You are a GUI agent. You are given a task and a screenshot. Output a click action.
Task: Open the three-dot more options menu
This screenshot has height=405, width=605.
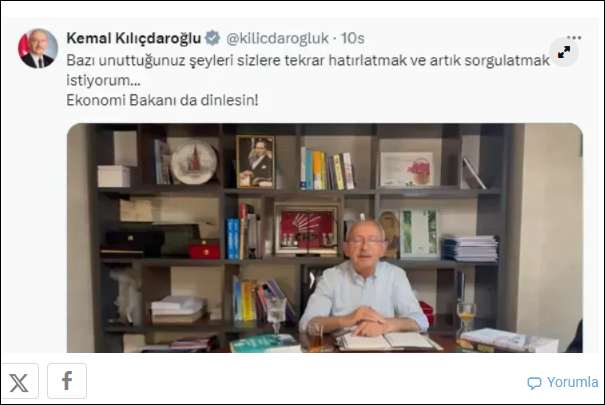coord(574,38)
